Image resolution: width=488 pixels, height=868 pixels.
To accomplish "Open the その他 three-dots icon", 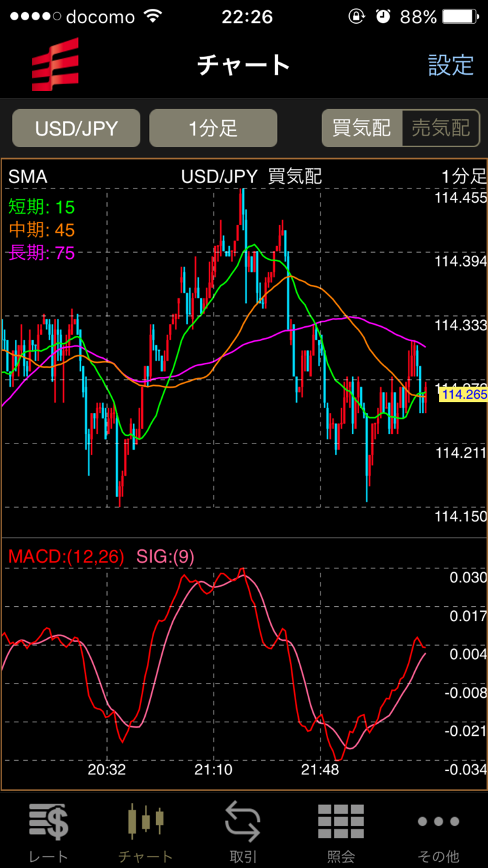I will [x=438, y=822].
